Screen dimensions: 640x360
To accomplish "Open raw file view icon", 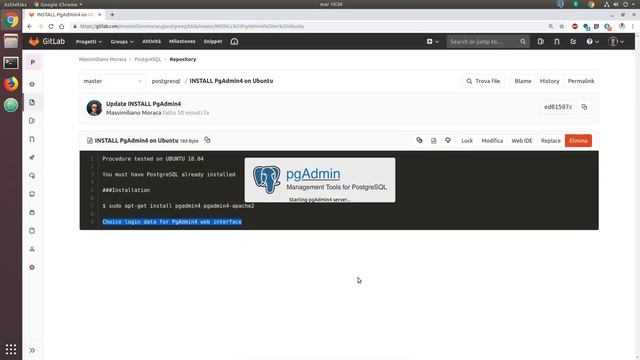I will [433, 140].
